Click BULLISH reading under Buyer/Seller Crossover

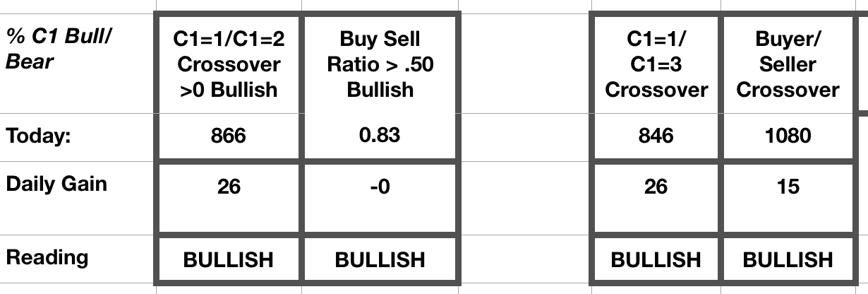(x=788, y=259)
